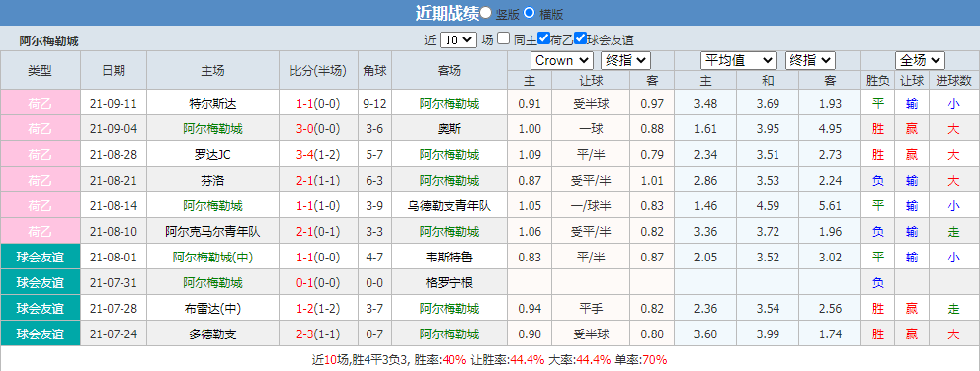Open home team 布雷达(中) link
Viewport: 980px width, 371px height.
(212, 309)
